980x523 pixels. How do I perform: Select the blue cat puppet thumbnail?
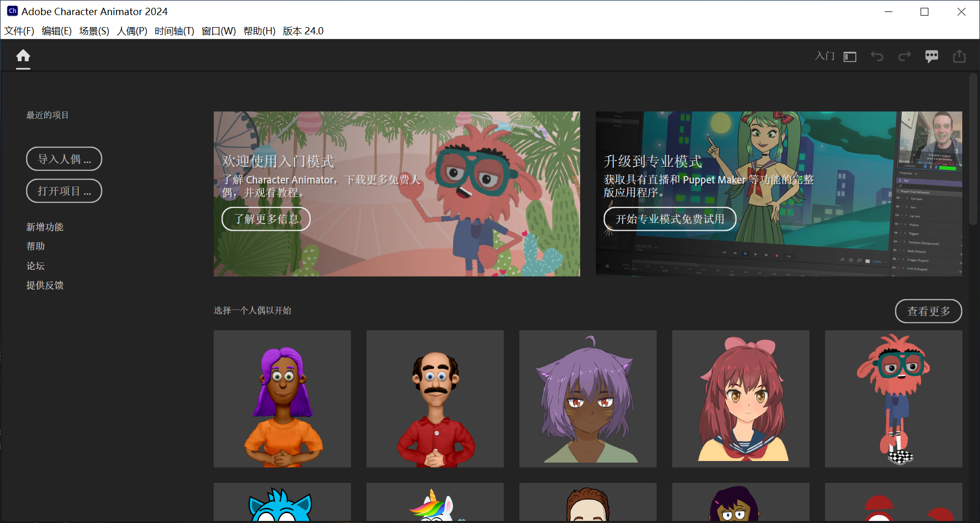[x=282, y=502]
